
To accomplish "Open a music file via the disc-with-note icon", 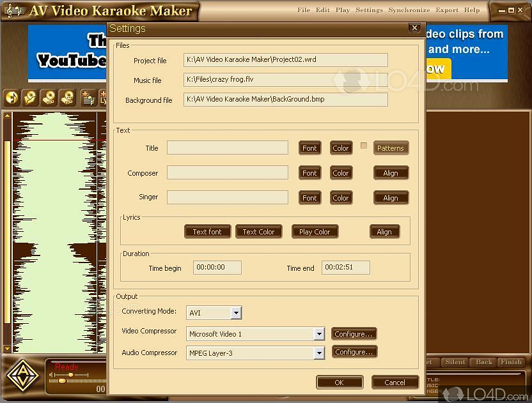I will 12,97.
